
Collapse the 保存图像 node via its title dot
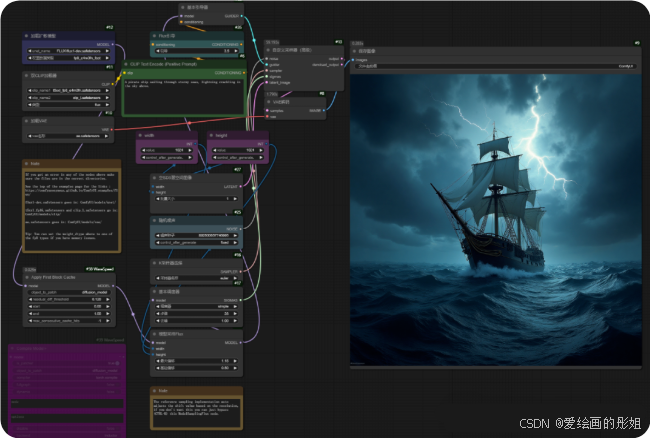coord(354,51)
